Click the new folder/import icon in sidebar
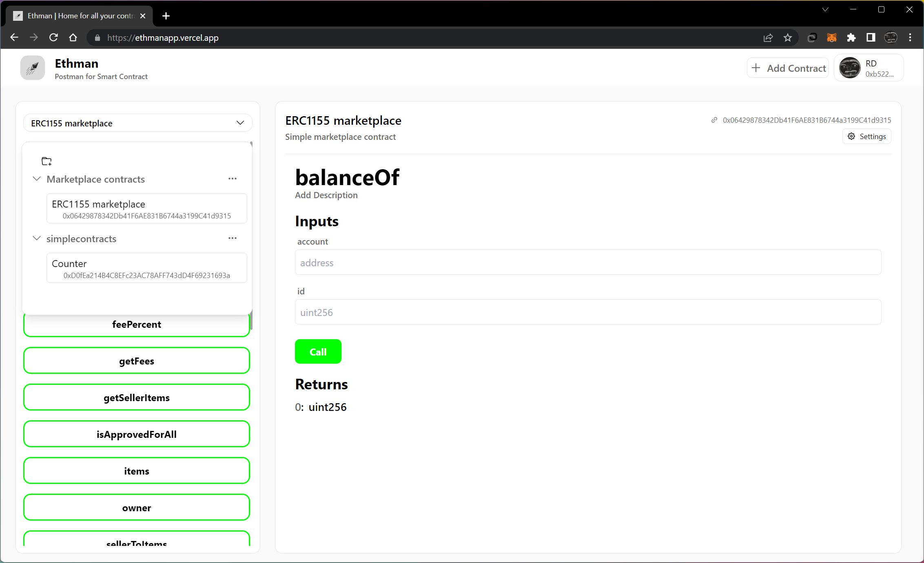Screen dimensions: 924x563 pos(47,161)
